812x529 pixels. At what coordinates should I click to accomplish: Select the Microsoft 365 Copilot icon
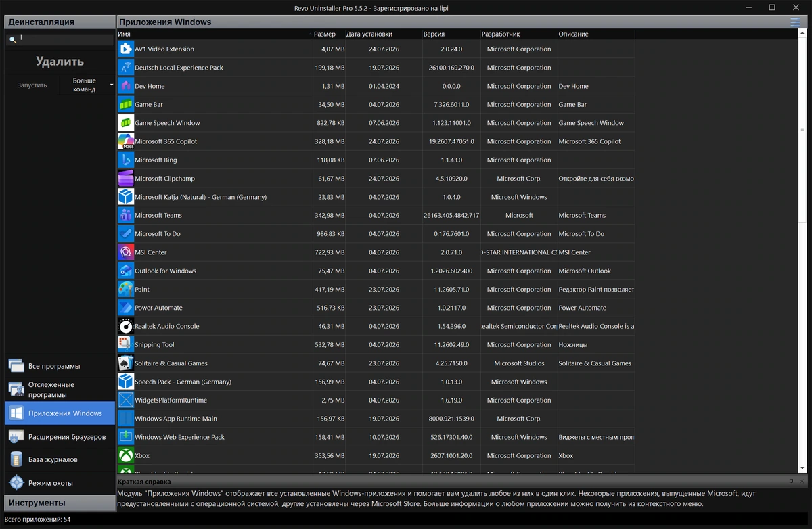point(126,141)
